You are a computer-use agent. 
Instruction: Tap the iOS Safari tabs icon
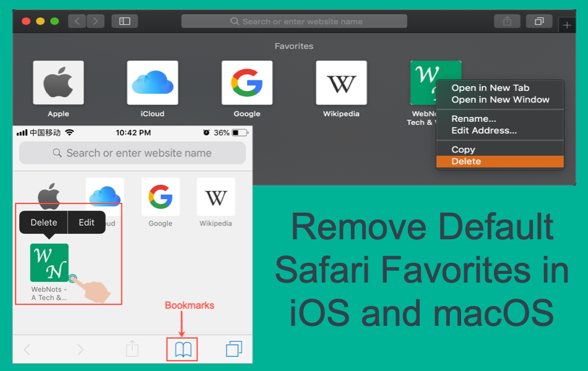[233, 349]
